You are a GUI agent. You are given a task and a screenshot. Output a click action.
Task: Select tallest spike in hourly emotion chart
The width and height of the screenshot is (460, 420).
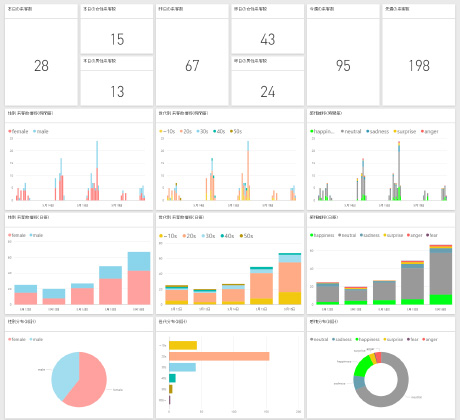point(399,170)
